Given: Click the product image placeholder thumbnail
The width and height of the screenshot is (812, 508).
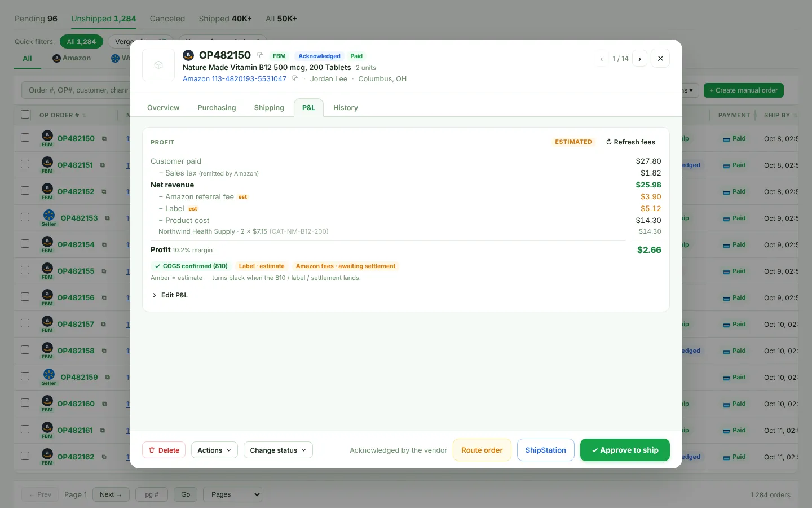Looking at the screenshot, I should pyautogui.click(x=158, y=65).
